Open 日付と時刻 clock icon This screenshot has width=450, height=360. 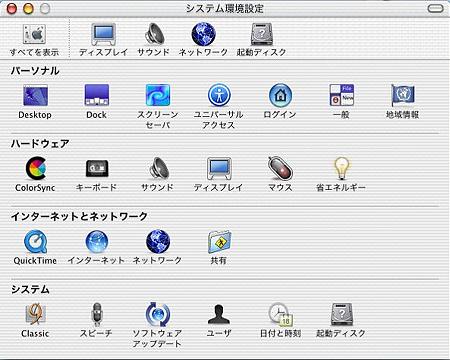[280, 314]
